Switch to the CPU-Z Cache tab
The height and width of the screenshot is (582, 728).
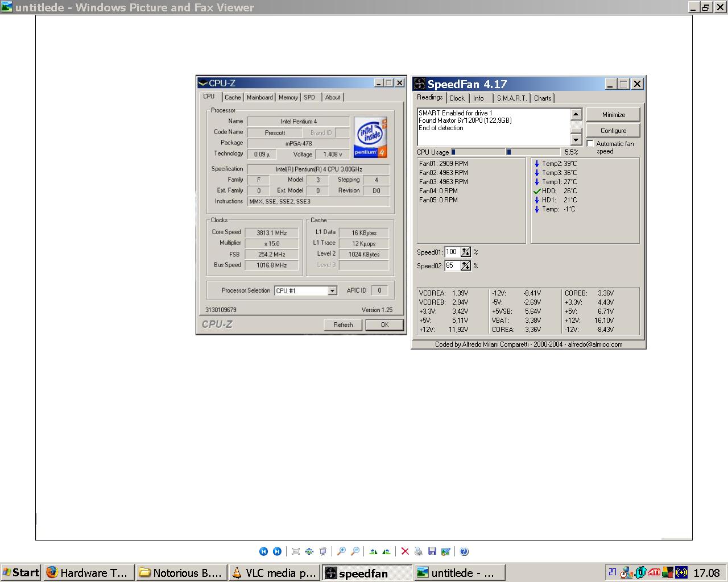(x=233, y=97)
